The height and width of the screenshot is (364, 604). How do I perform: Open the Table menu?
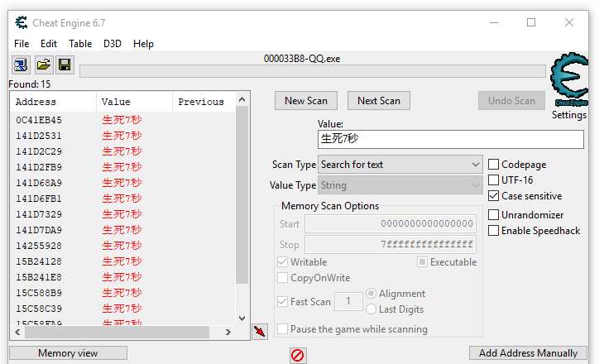tap(80, 44)
